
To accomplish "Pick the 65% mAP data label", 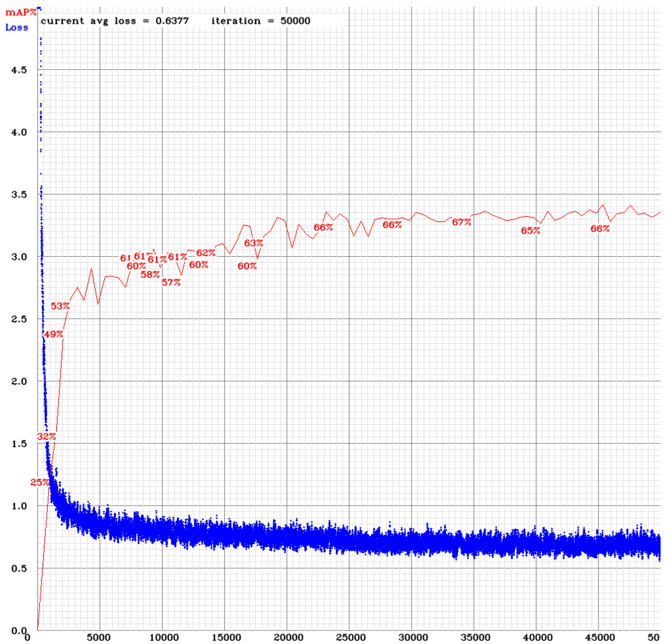I will tap(531, 231).
